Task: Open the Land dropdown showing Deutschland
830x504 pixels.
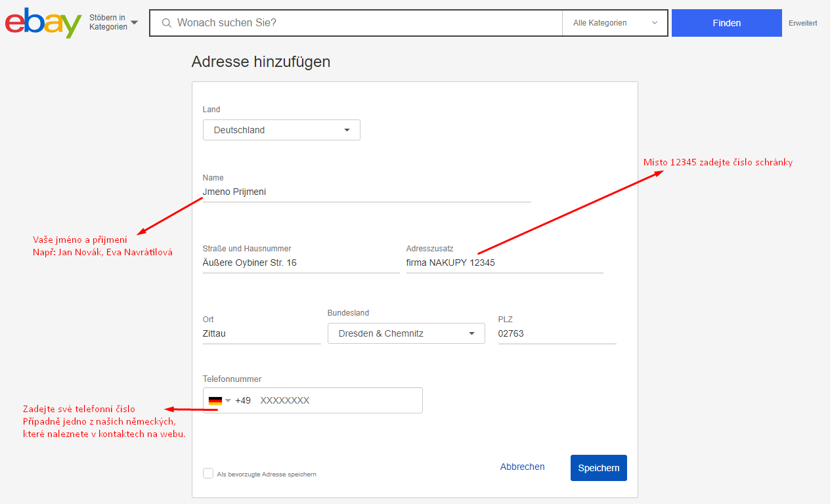Action: (282, 130)
